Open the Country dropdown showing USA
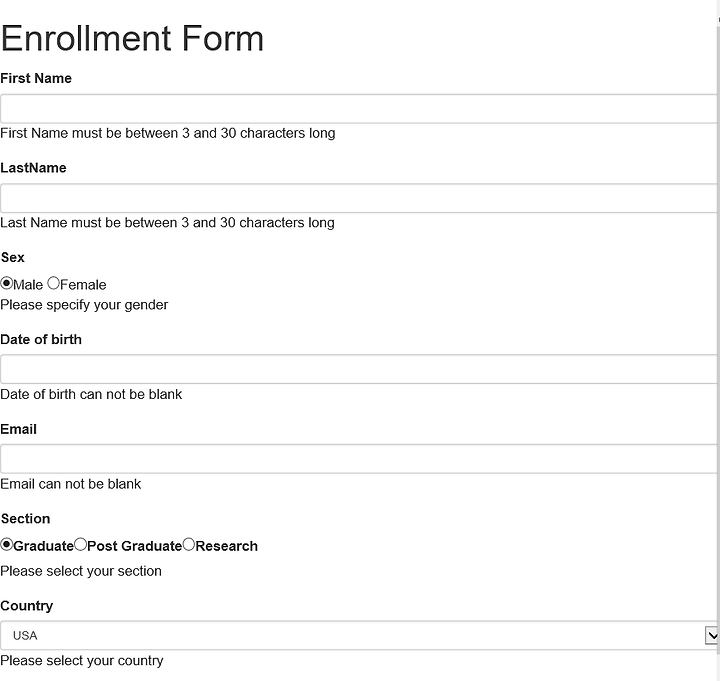 (x=359, y=636)
